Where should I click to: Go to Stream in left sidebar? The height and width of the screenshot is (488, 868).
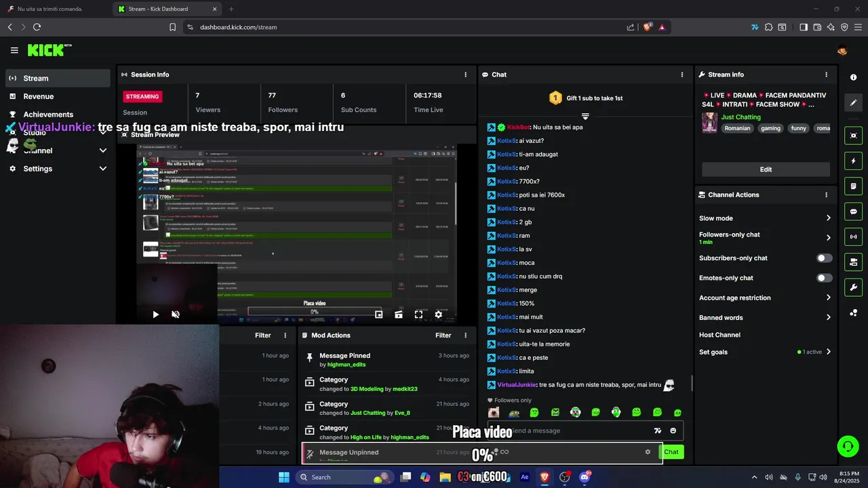click(58, 78)
